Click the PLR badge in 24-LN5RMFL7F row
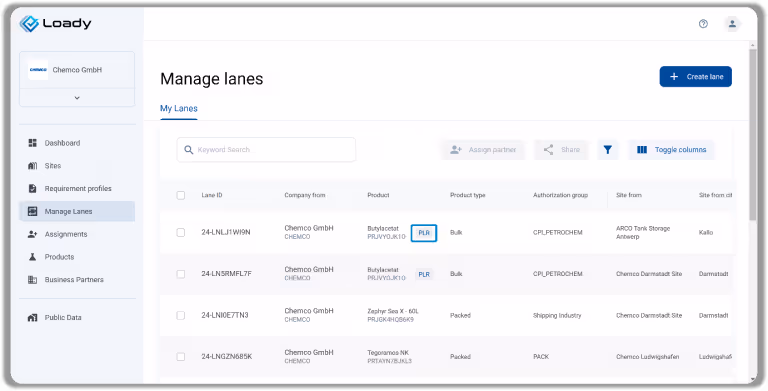Image resolution: width=768 pixels, height=391 pixels. [424, 274]
